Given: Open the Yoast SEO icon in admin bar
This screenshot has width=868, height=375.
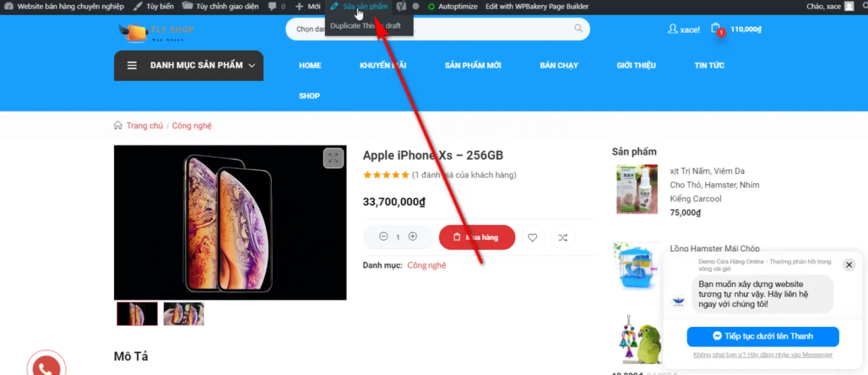Looking at the screenshot, I should (x=401, y=6).
